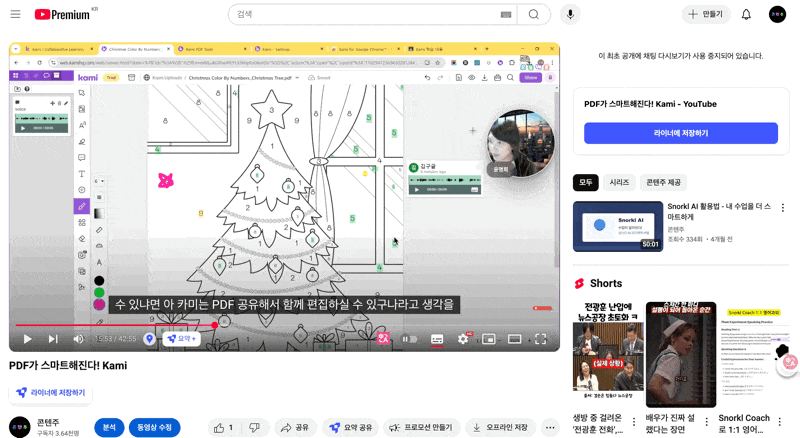Click the 분석 analytics button
The width and height of the screenshot is (800, 438).
(109, 427)
